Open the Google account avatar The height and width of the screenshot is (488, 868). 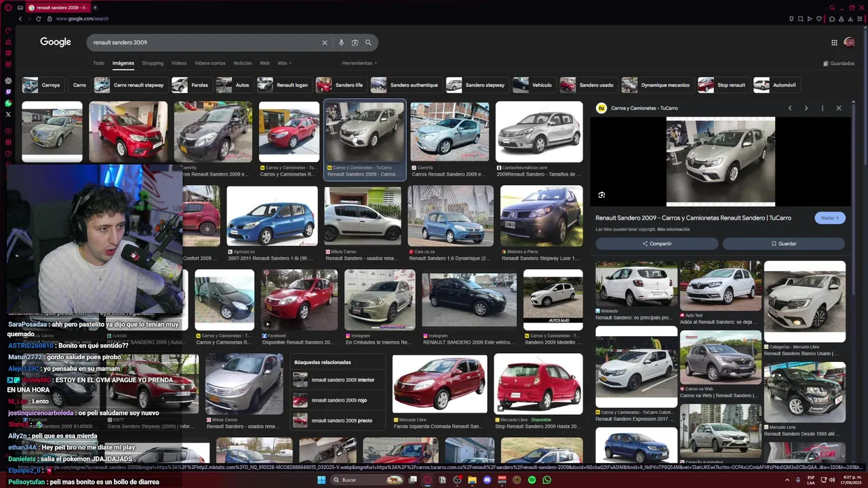pos(849,42)
